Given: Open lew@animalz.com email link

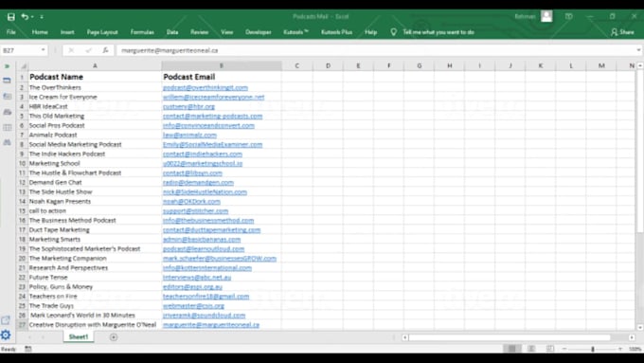Looking at the screenshot, I should tap(189, 135).
